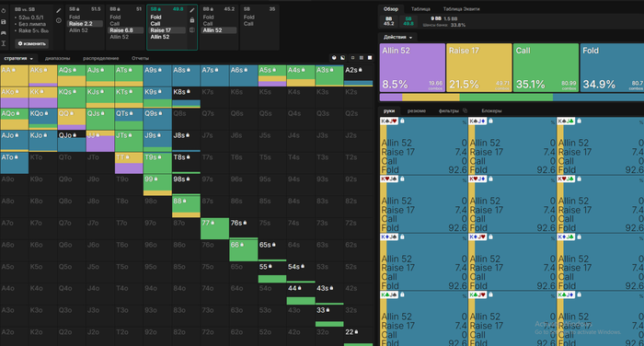This screenshot has width=644, height=346.
Task: Toggle the lock icon on the AA cell
Action: [x=14, y=70]
